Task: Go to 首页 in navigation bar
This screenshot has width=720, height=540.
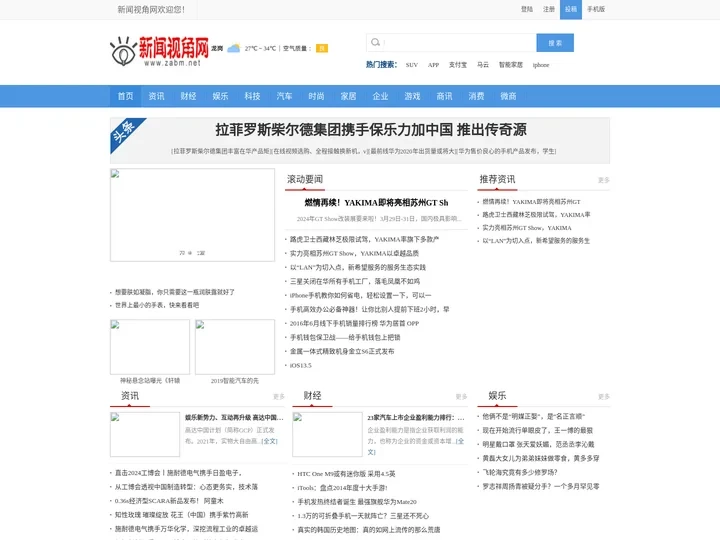Action: (125, 96)
